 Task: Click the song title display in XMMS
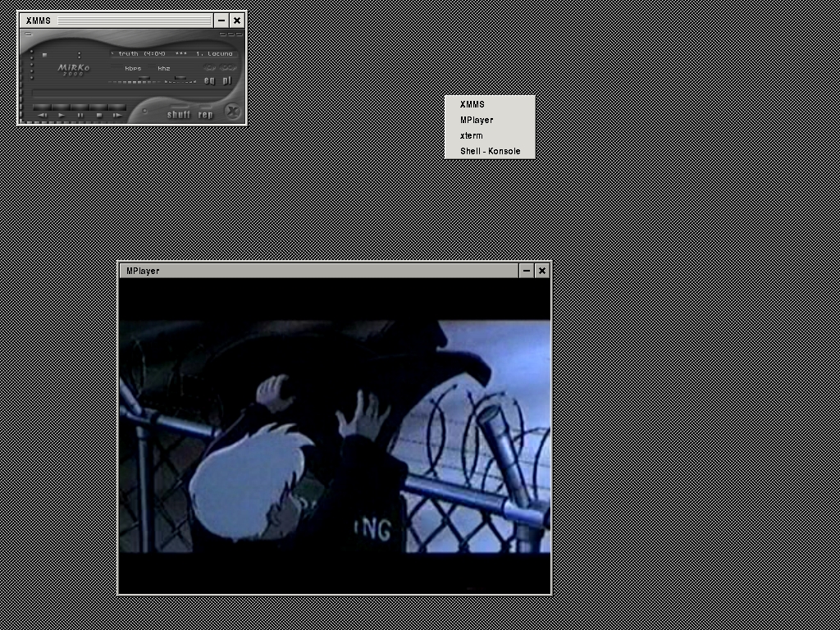pyautogui.click(x=174, y=54)
